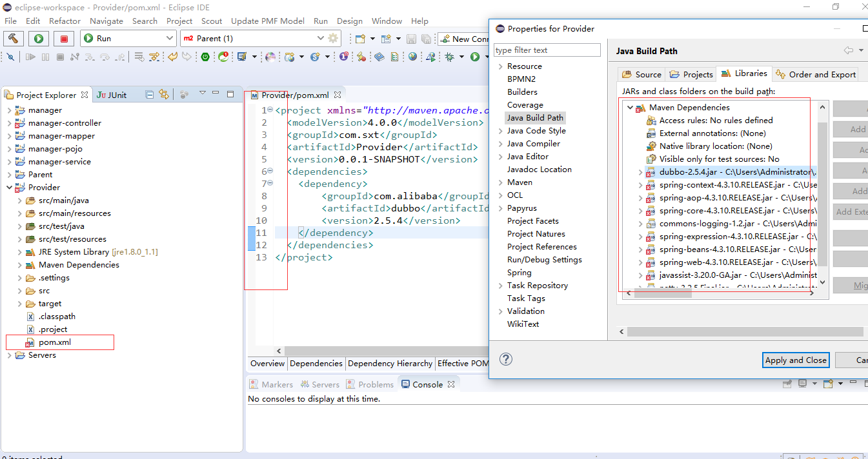Expand the Java Compiler properties category
The image size is (868, 459).
500,144
